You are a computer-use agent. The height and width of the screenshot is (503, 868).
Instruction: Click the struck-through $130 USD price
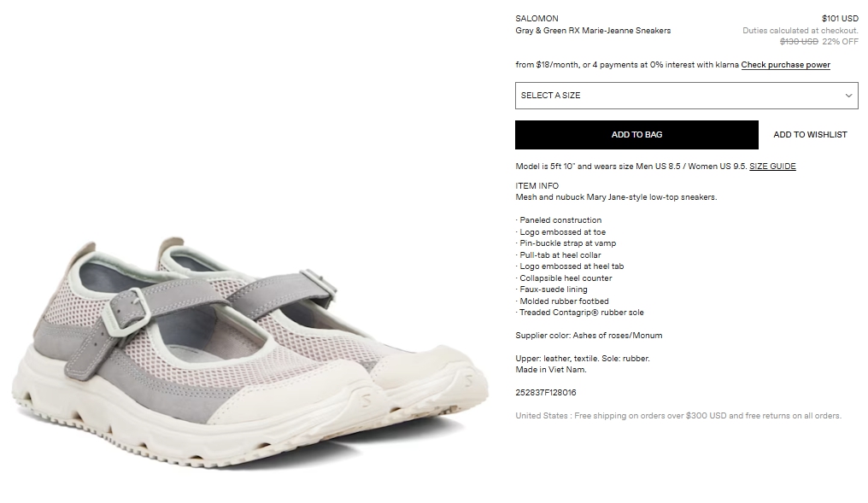pyautogui.click(x=799, y=42)
